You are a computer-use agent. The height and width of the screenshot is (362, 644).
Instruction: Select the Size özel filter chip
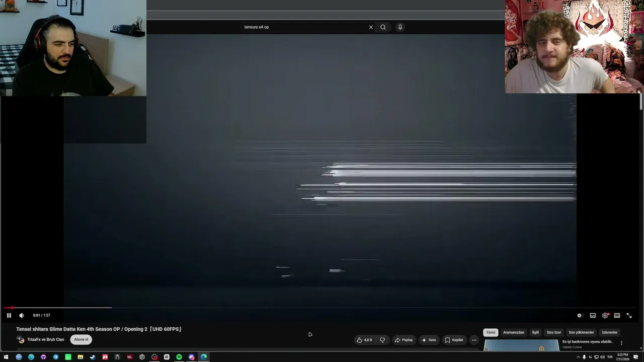click(553, 332)
